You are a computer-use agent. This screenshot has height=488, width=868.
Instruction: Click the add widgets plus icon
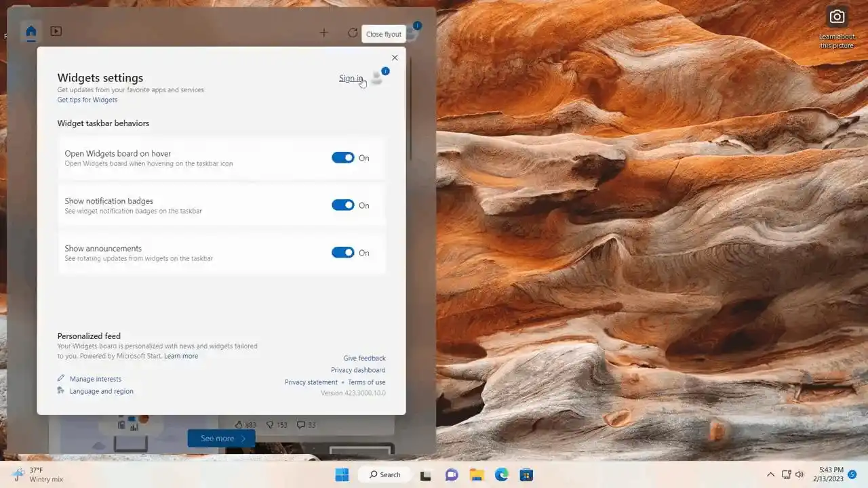323,33
